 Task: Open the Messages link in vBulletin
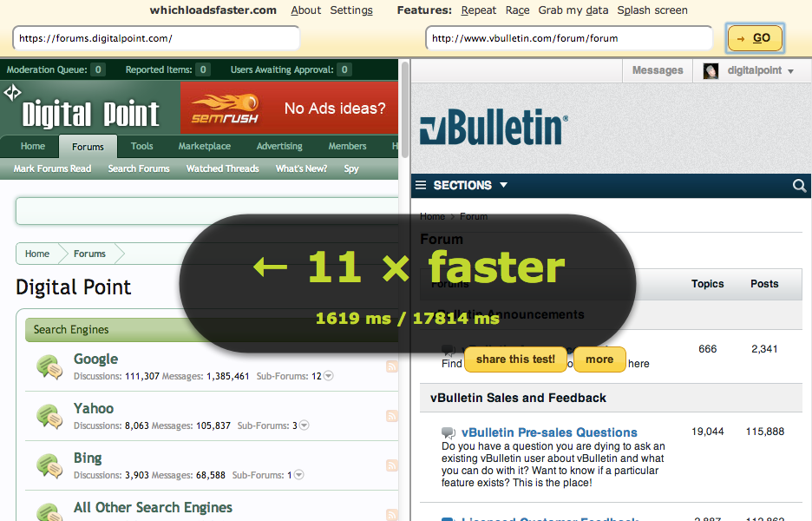pyautogui.click(x=658, y=70)
